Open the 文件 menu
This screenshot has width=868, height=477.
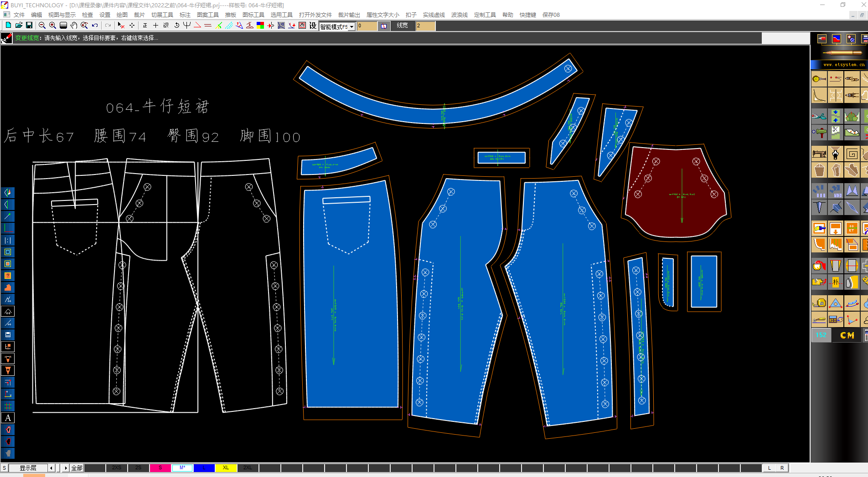point(19,15)
